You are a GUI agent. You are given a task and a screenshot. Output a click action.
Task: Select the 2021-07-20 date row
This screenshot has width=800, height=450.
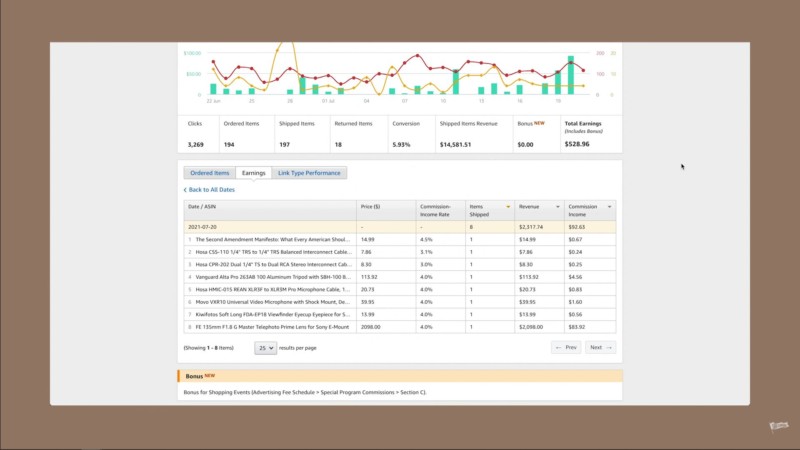click(399, 227)
